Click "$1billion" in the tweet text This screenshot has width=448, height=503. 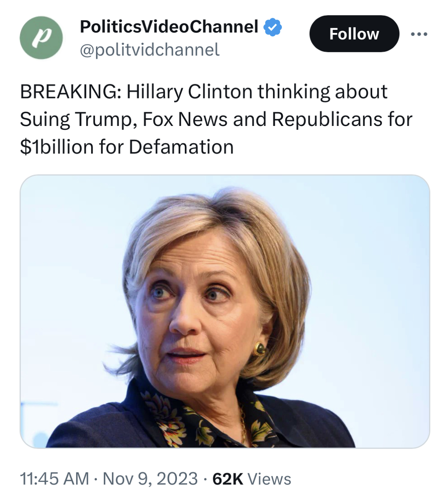coord(57,147)
